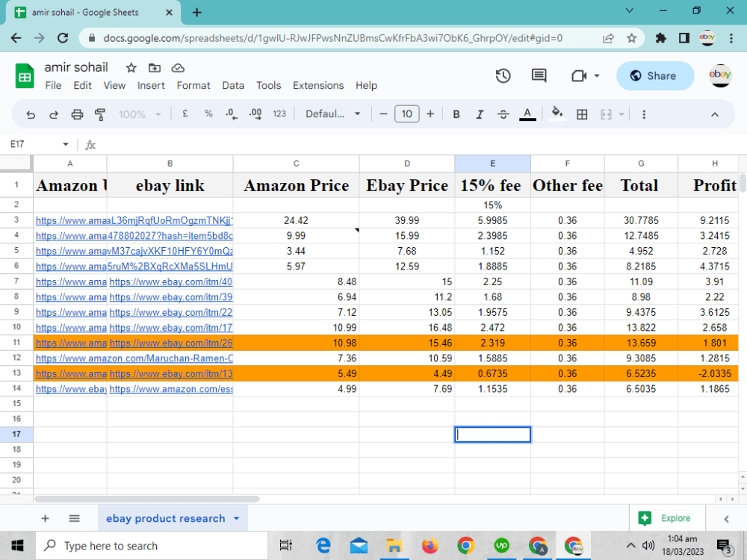This screenshot has height=560, width=747.
Task: Click the Undo icon in toolbar
Action: tap(31, 114)
